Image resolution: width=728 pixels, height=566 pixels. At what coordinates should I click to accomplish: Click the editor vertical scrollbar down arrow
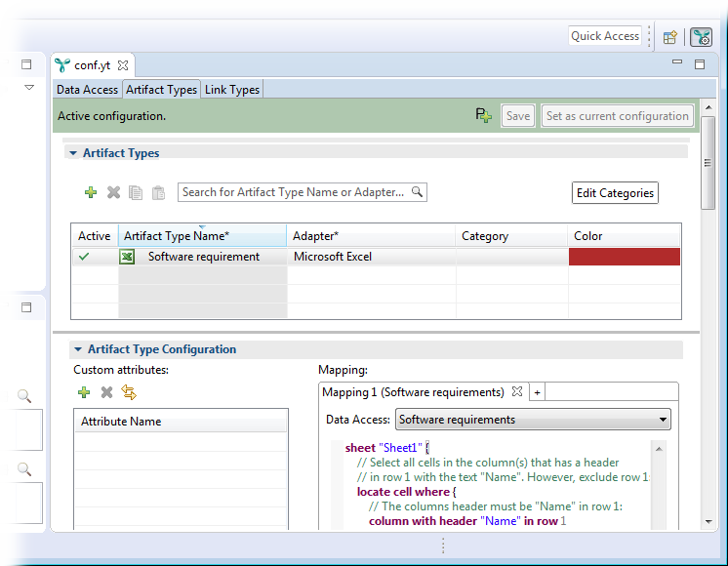click(x=708, y=521)
